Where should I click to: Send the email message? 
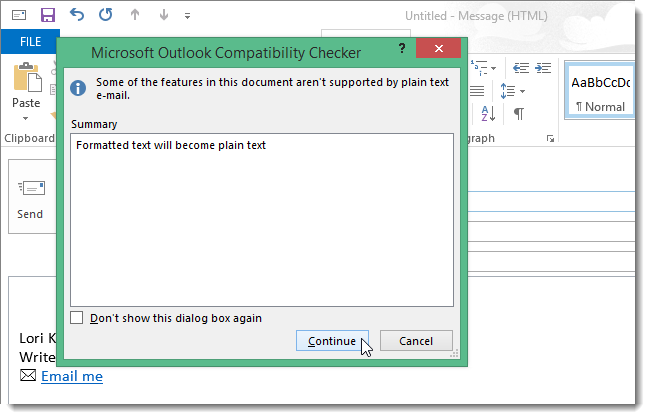coord(32,197)
